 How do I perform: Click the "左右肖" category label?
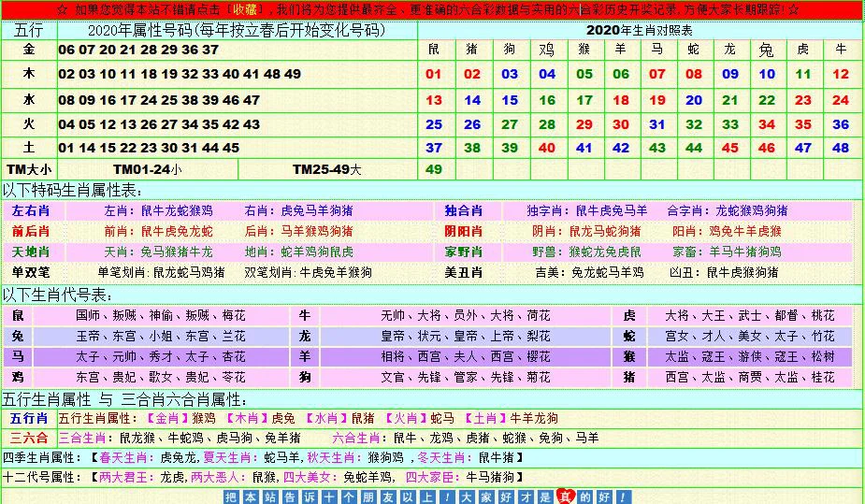(x=30, y=211)
